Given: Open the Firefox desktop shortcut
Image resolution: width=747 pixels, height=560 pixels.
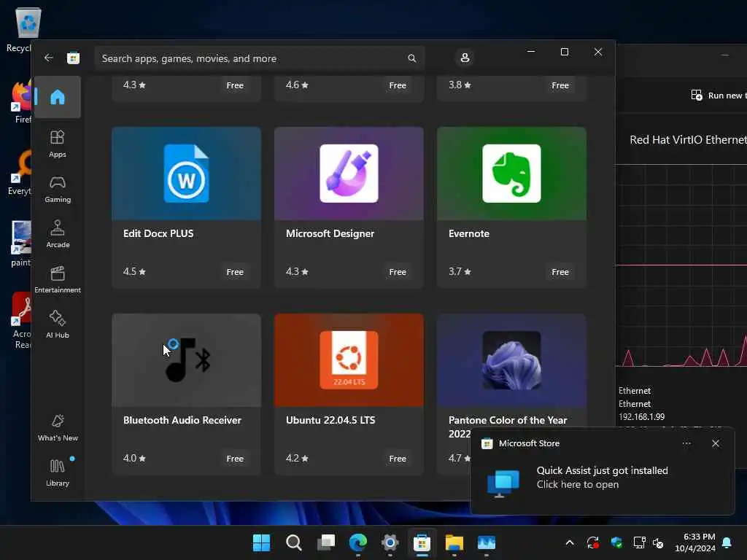Looking at the screenshot, I should tap(22, 101).
